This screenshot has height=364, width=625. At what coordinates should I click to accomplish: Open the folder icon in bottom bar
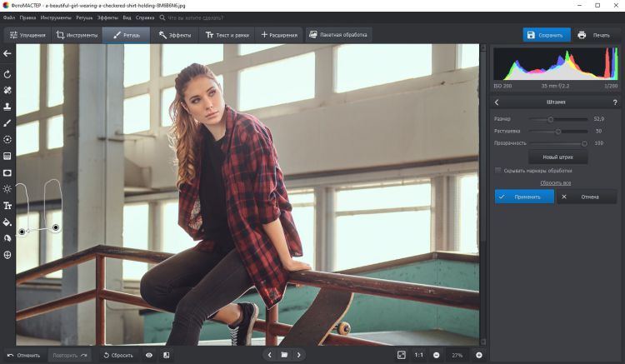pos(283,355)
